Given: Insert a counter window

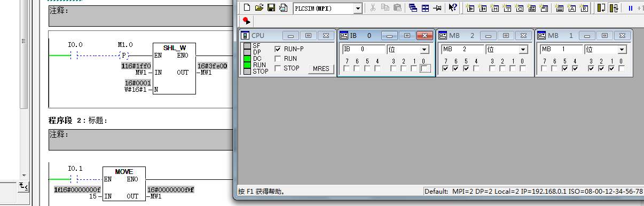Looking at the screenshot, I should (x=519, y=8).
